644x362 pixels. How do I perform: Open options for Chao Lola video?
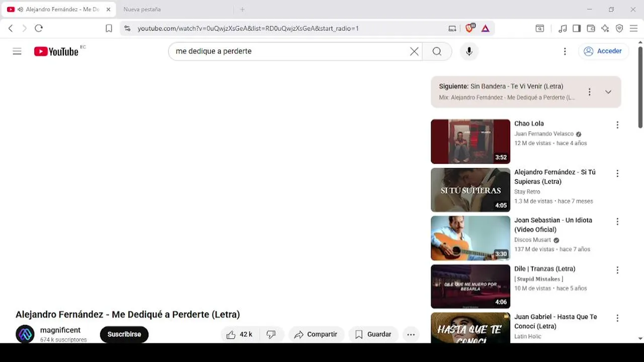point(617,125)
